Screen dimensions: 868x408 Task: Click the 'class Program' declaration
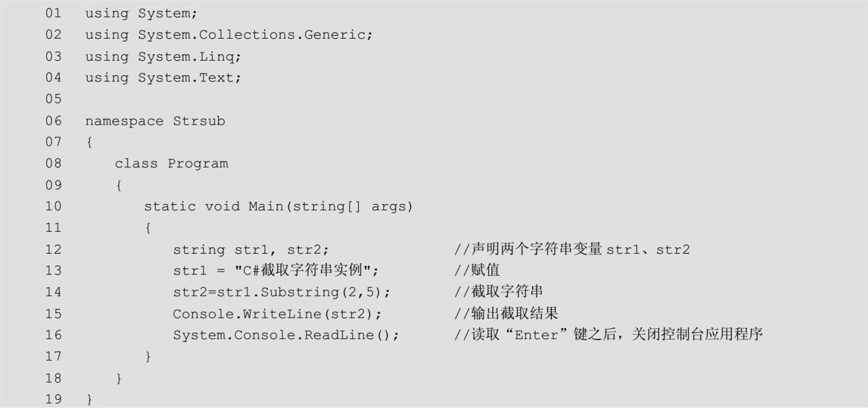click(x=172, y=164)
